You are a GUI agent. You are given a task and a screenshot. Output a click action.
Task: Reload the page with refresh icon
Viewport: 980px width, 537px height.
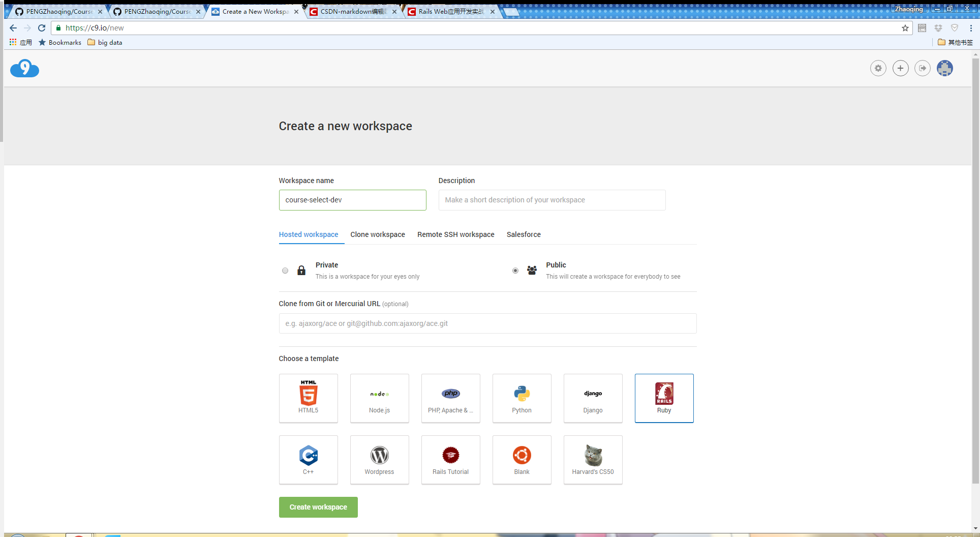click(x=42, y=28)
